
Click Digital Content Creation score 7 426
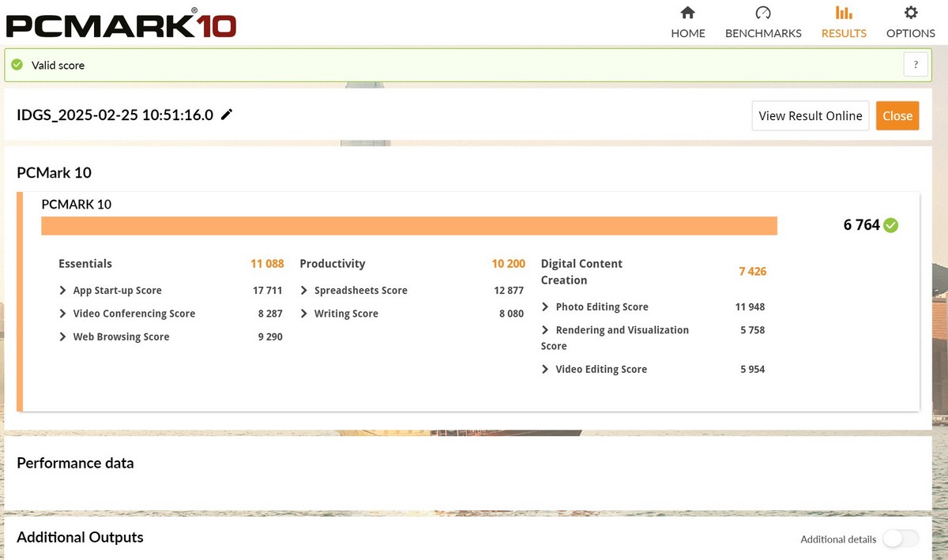752,271
